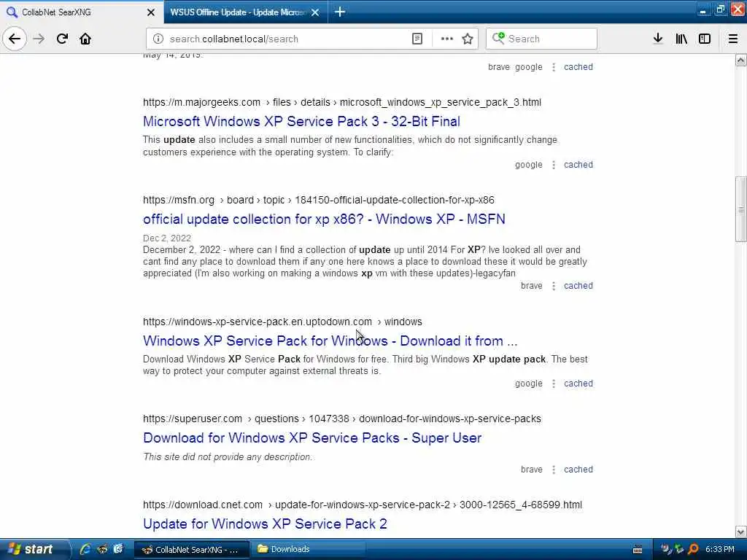
Task: Switch to WSUS Offline Update tab
Action: tap(239, 12)
